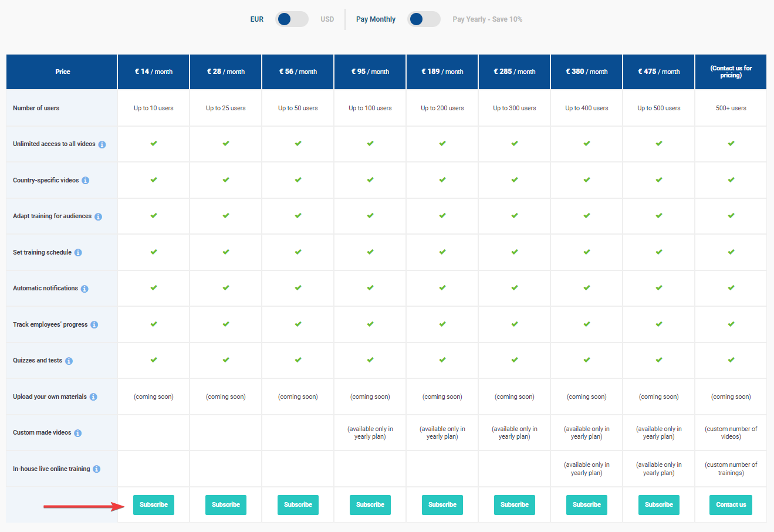Image resolution: width=774 pixels, height=532 pixels.
Task: Open info icon for Track employees' progress
Action: tap(94, 325)
